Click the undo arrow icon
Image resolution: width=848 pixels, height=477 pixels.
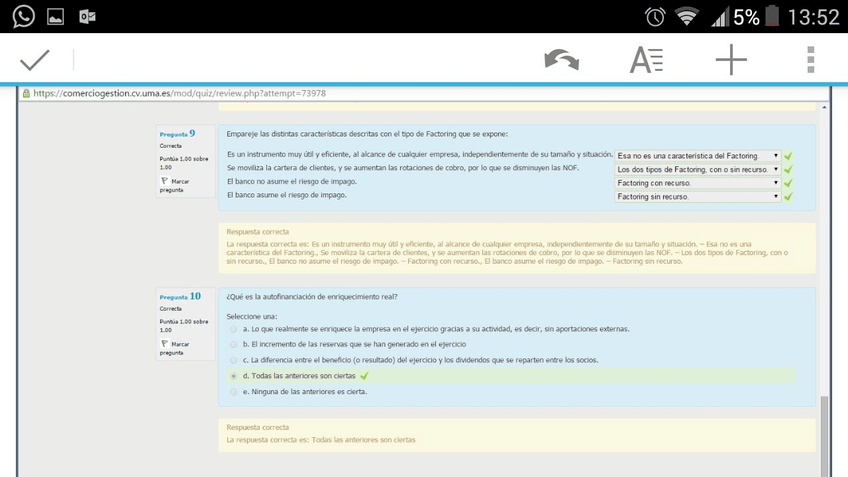[x=561, y=61]
